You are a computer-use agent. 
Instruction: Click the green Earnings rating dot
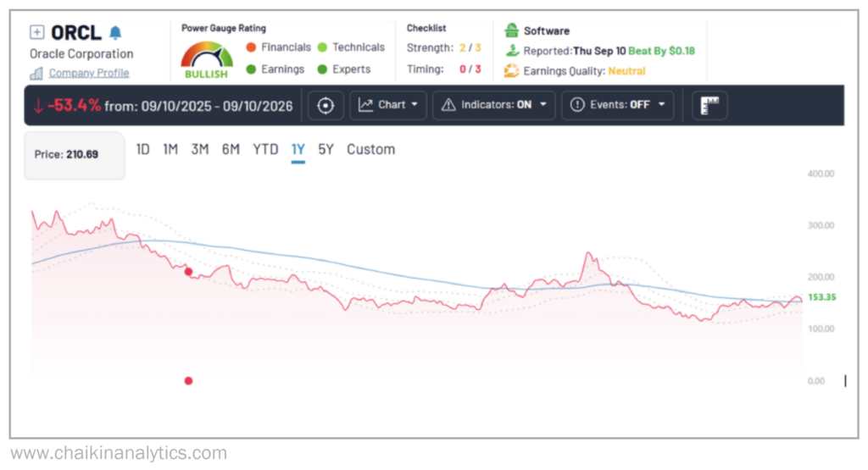[251, 69]
